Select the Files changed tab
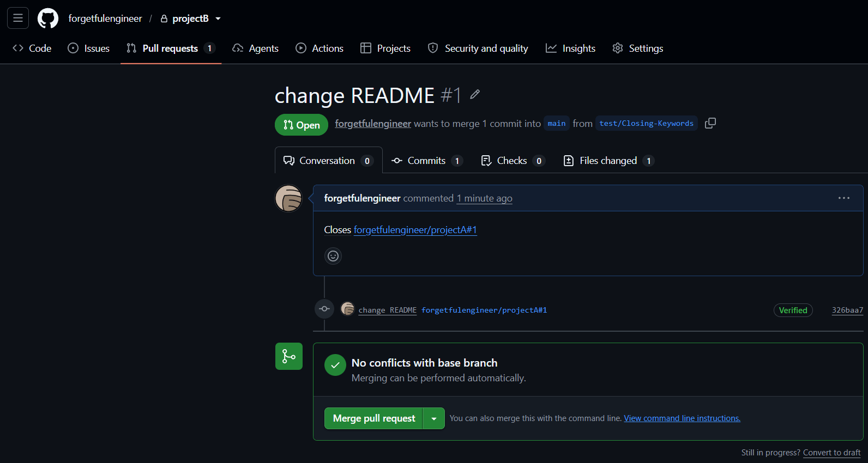This screenshot has width=868, height=463. (x=609, y=161)
